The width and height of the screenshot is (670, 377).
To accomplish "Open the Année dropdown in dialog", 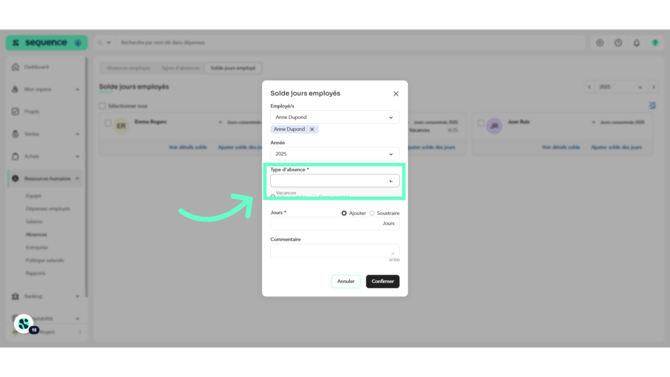I will click(335, 154).
